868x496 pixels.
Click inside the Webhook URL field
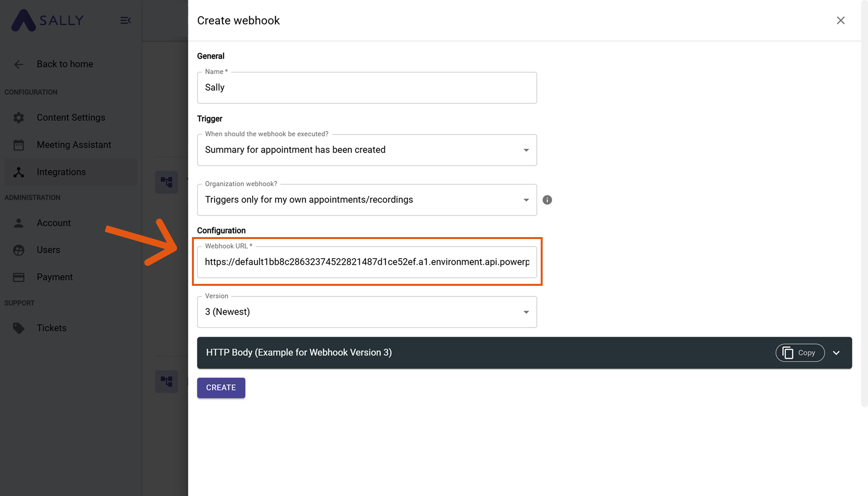[x=367, y=262]
